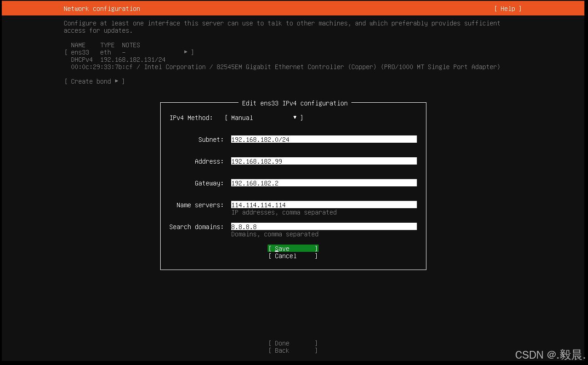This screenshot has height=365, width=588.
Task: Open the IPv4 Method Manual dropdown
Action: pos(264,118)
